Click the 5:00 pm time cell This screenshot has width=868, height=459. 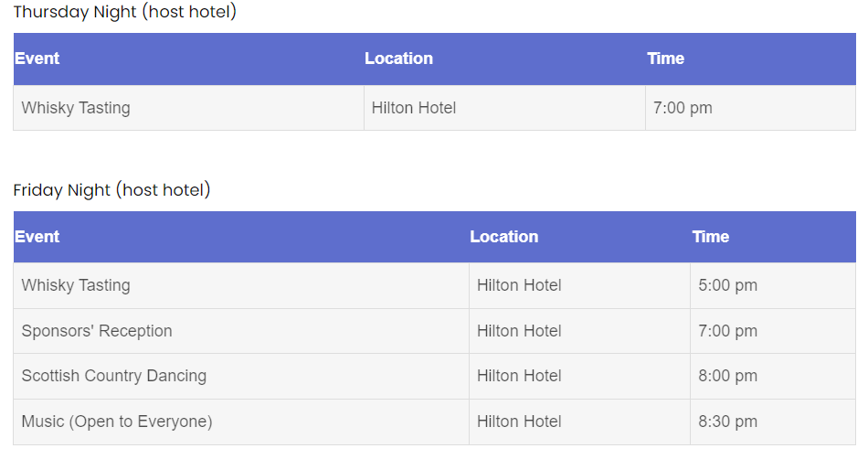coord(727,285)
